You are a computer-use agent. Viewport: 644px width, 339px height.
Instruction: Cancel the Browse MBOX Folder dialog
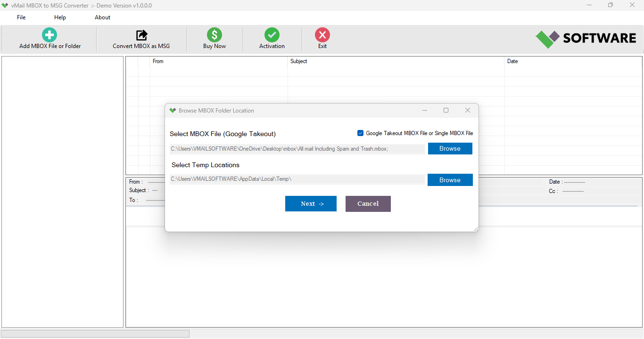pyautogui.click(x=368, y=204)
